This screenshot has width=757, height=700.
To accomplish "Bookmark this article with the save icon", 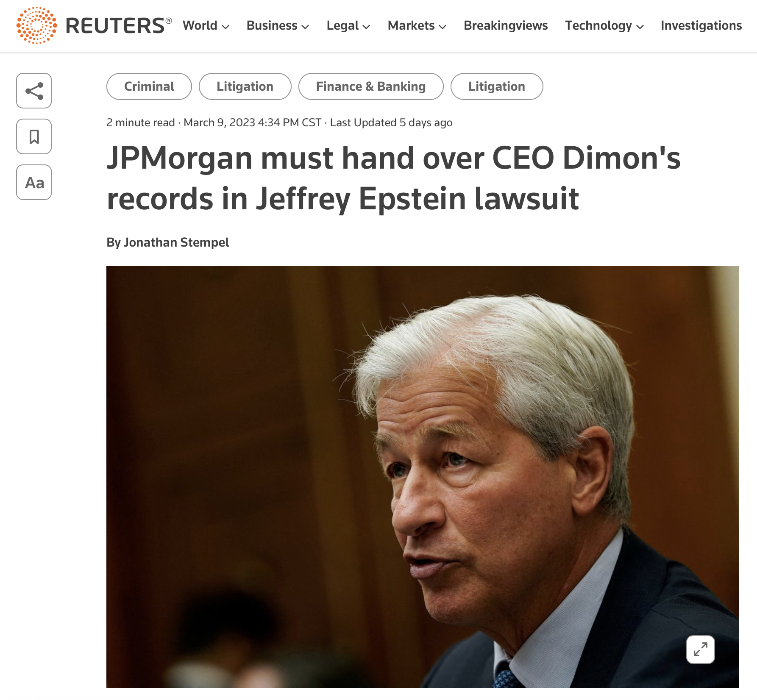I will coord(34,136).
